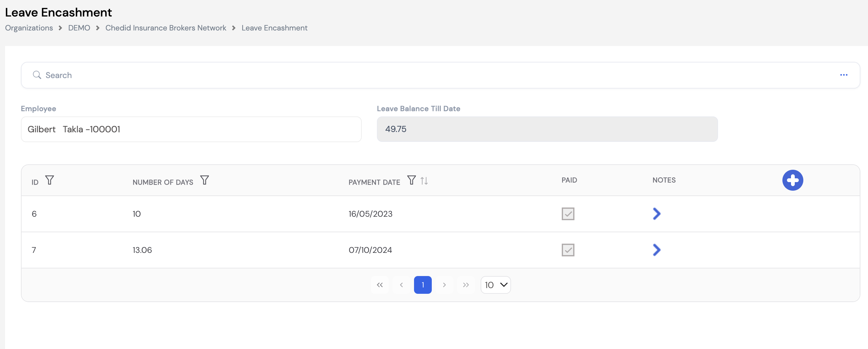868x349 pixels.
Task: Click the Paid column header
Action: (x=569, y=180)
